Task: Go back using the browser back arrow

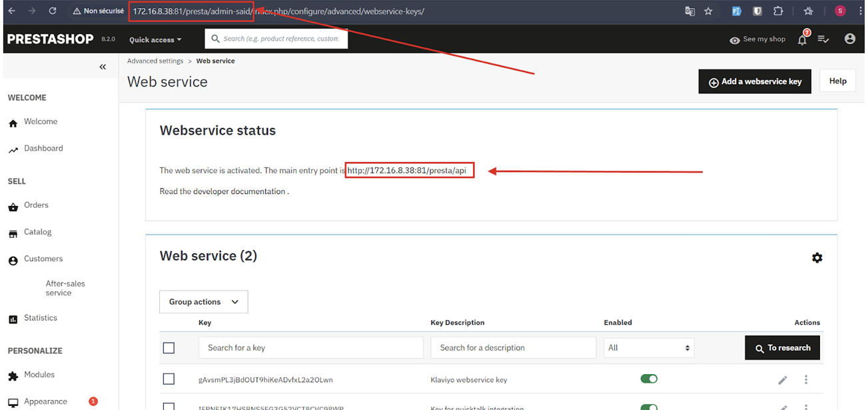Action: (x=13, y=11)
